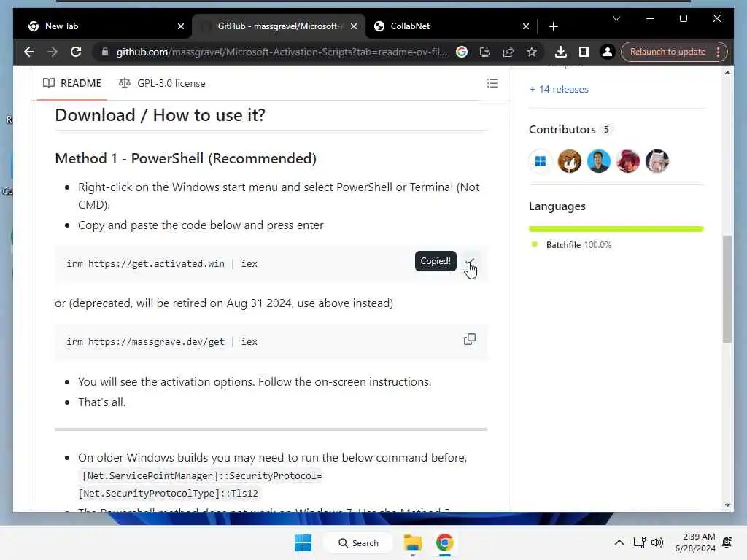Open File Explorer from the taskbar

pyautogui.click(x=413, y=542)
